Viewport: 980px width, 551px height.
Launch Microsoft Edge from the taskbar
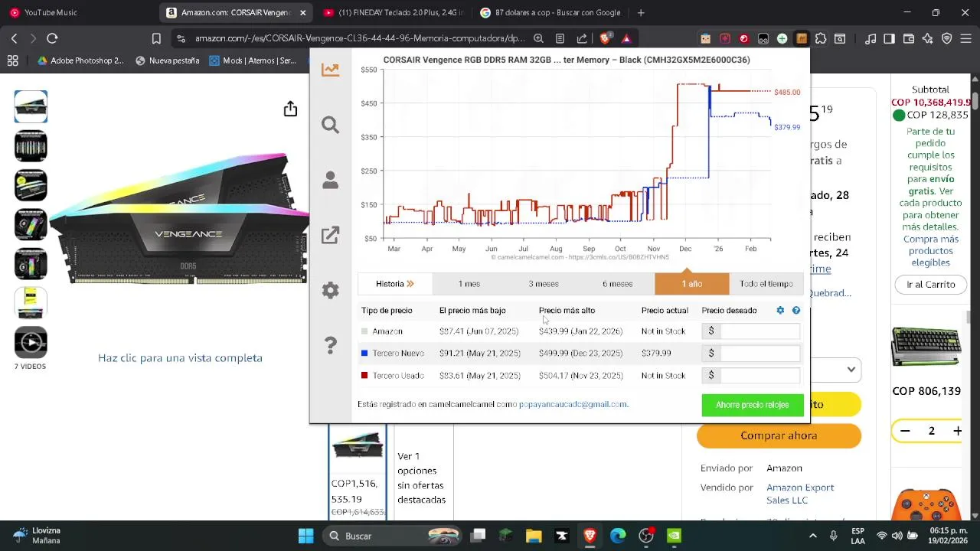(618, 536)
